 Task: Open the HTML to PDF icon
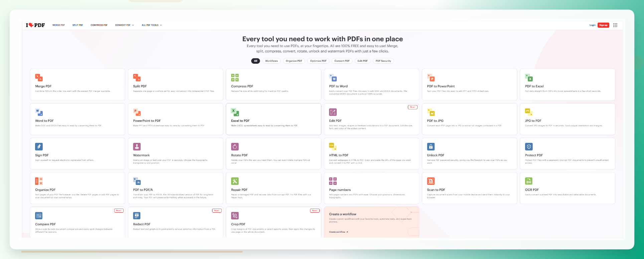tap(333, 147)
